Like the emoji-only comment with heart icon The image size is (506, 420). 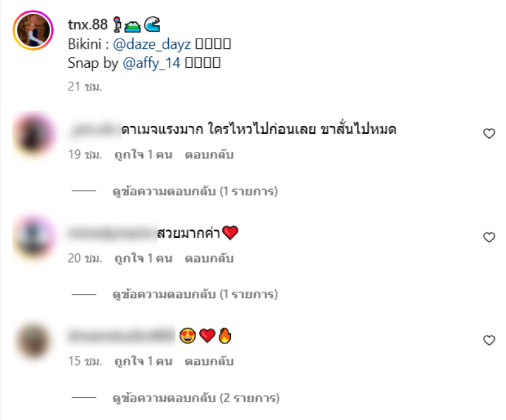(x=489, y=340)
